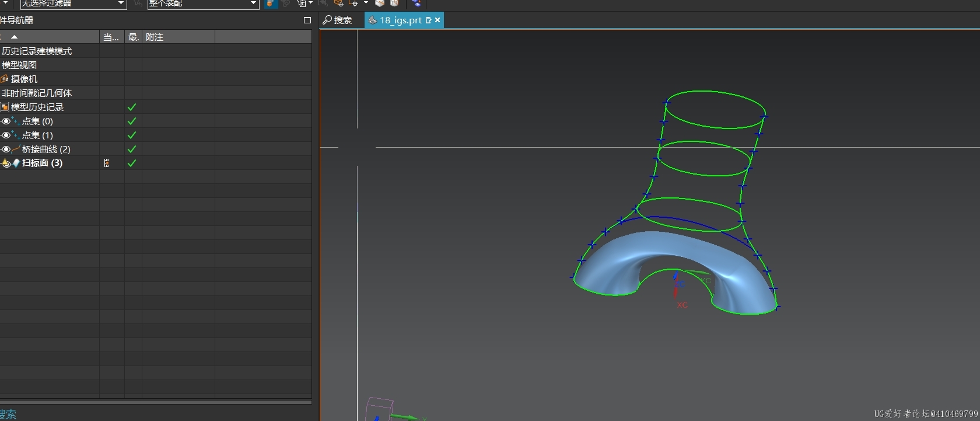980x421 pixels.
Task: Sort navigator by the name column arrow
Action: pyautogui.click(x=14, y=37)
